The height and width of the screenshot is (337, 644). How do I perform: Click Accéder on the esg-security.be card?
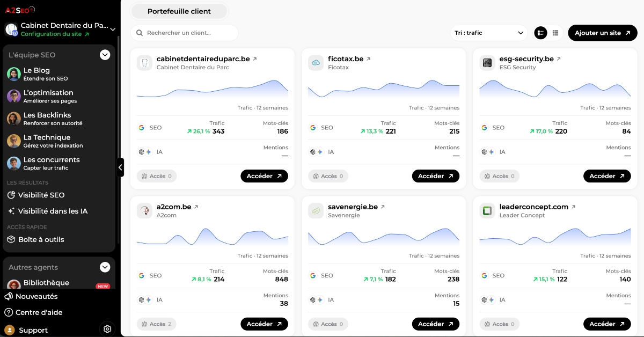(x=607, y=176)
